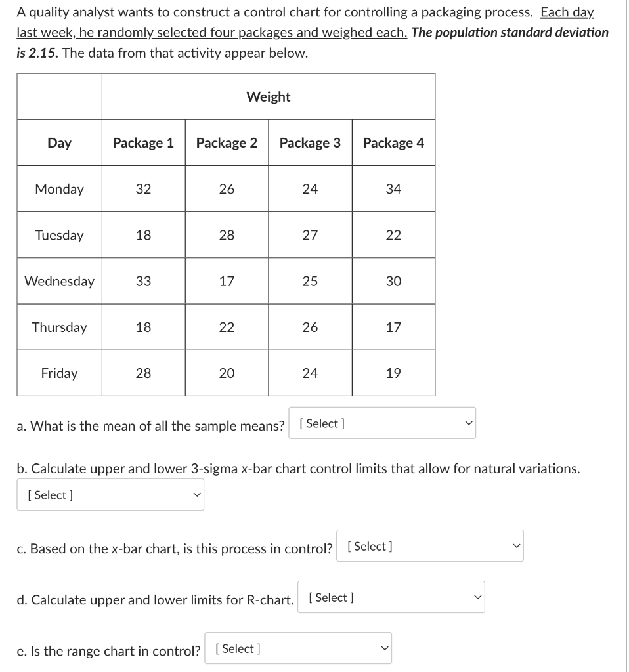
Task: Open the [Select] dropdown under question b
Action: pos(110,495)
